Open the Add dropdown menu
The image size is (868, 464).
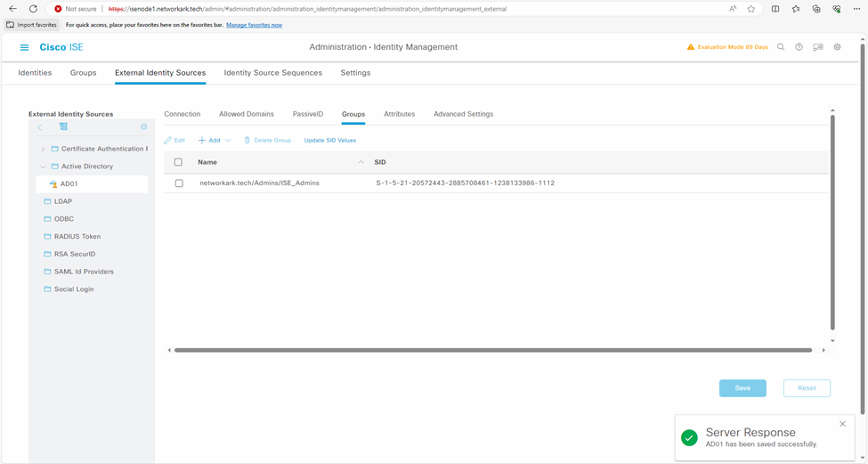[x=215, y=141]
